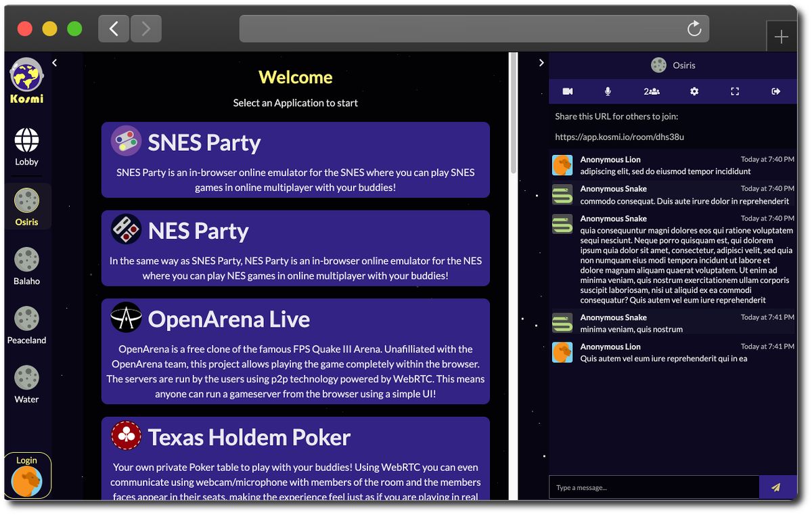Click the SNES Party controller icon
Screen dimensions: 812x515
tap(126, 141)
